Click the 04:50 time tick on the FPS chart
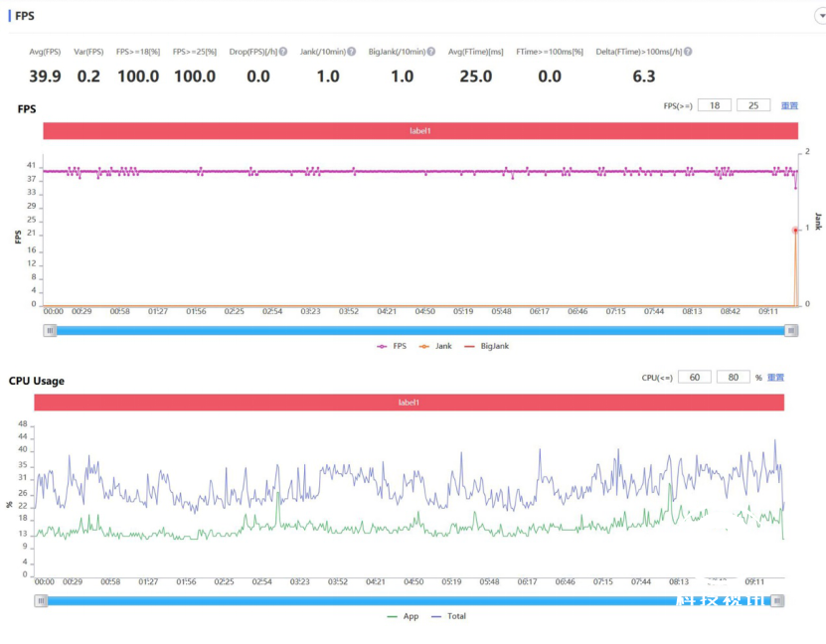Image resolution: width=826 pixels, height=644 pixels. point(424,311)
